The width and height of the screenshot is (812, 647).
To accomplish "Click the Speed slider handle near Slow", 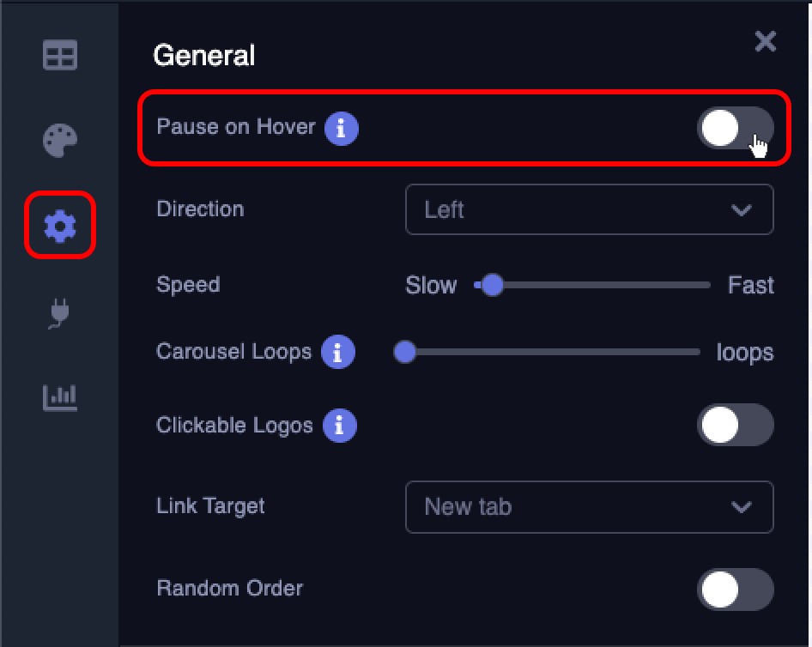I will [x=492, y=285].
